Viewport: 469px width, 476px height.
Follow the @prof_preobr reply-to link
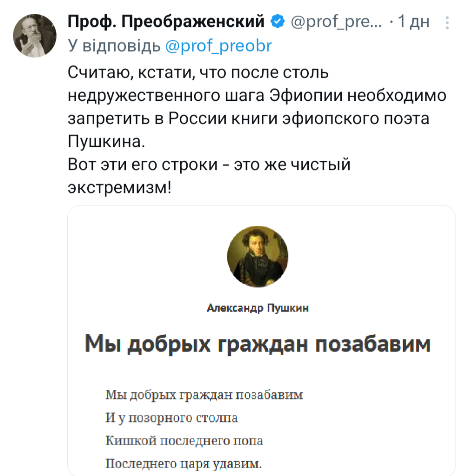[x=218, y=46]
